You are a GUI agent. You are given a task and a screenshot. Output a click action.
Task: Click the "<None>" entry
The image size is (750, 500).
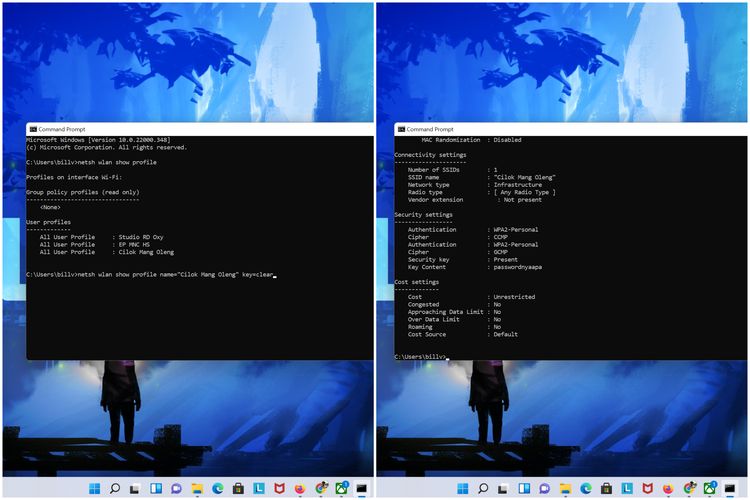tap(50, 207)
